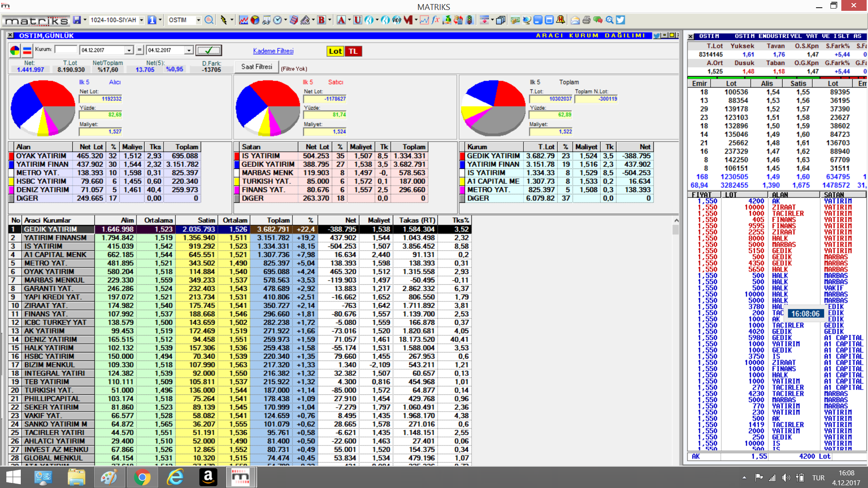Open the start date 04.12.2017 dropdown
This screenshot has height=488, width=868.
coord(129,50)
